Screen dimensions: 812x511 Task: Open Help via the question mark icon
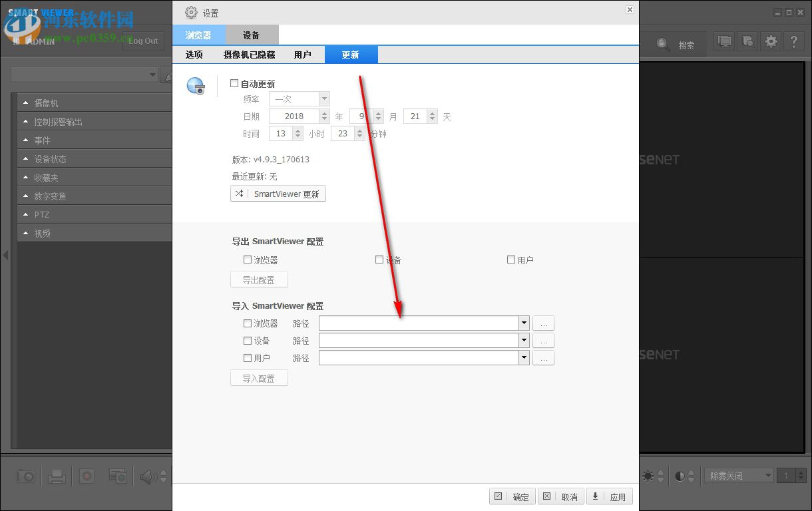pos(793,41)
